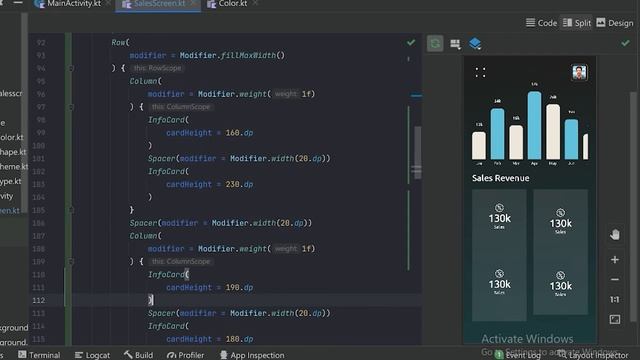Fit preview to screen
The height and width of the screenshot is (360, 640).
(x=615, y=319)
